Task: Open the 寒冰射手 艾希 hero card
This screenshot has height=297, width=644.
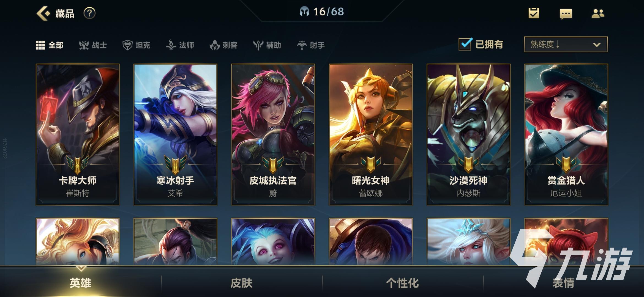Action: click(175, 135)
